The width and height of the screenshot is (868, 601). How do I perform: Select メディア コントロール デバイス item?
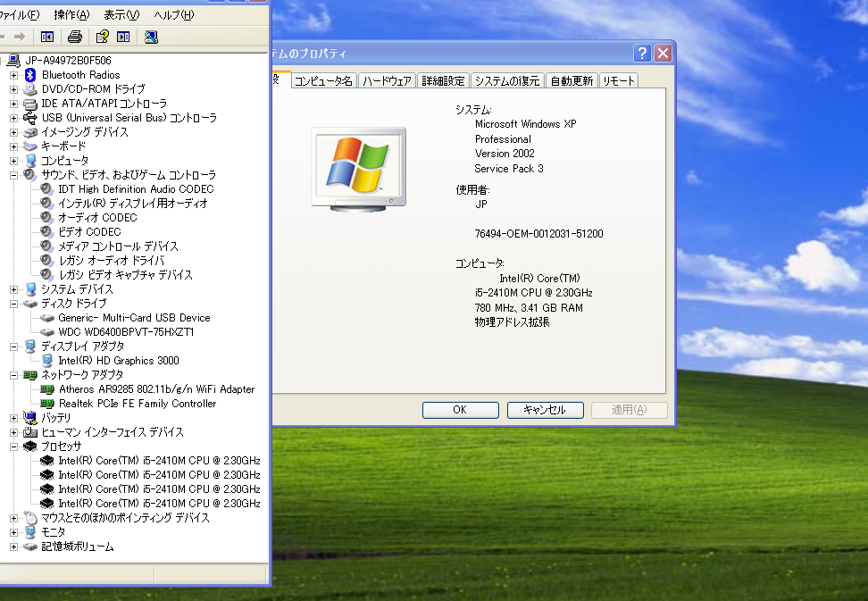click(119, 246)
